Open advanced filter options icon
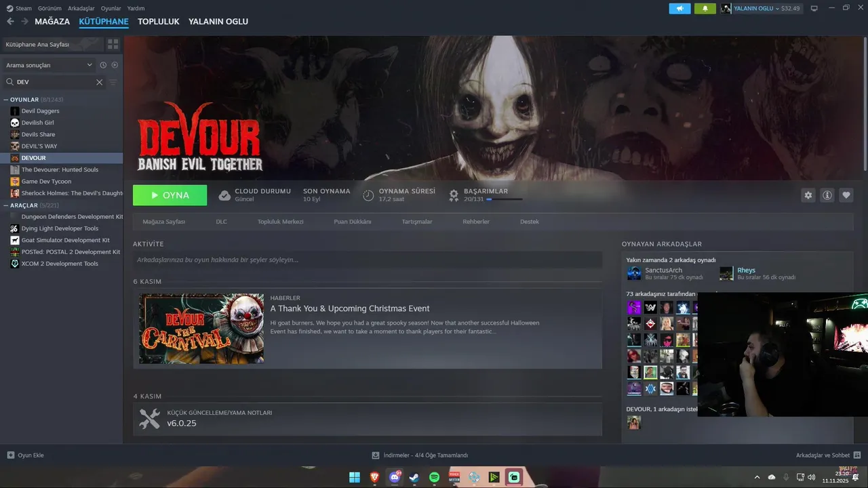 click(113, 82)
